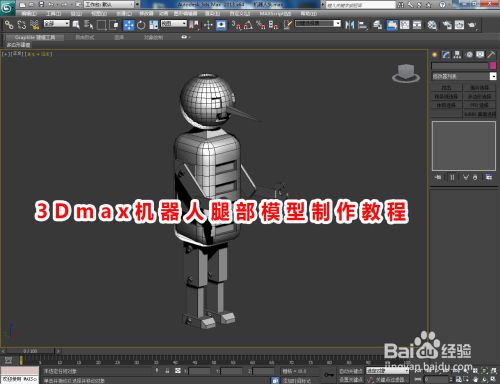The width and height of the screenshot is (500, 384).
Task: Toggle the Percent Snap icon
Action: click(x=261, y=25)
